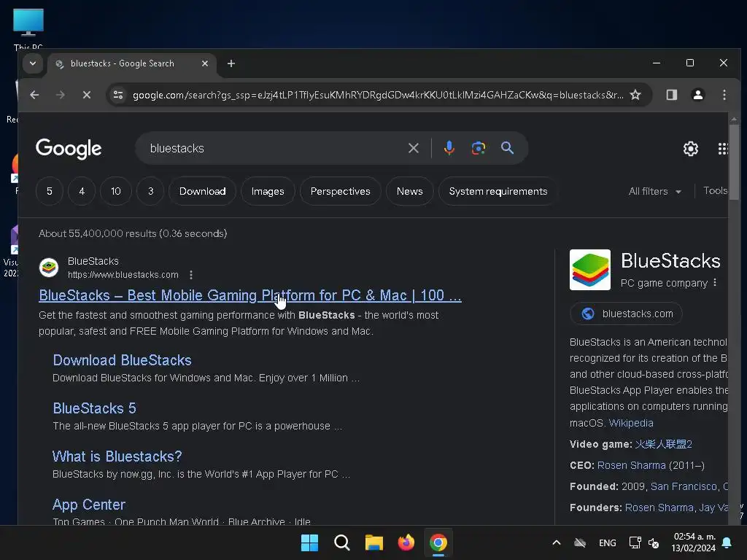Open Chrome side panel
The image size is (747, 560).
[x=672, y=95]
